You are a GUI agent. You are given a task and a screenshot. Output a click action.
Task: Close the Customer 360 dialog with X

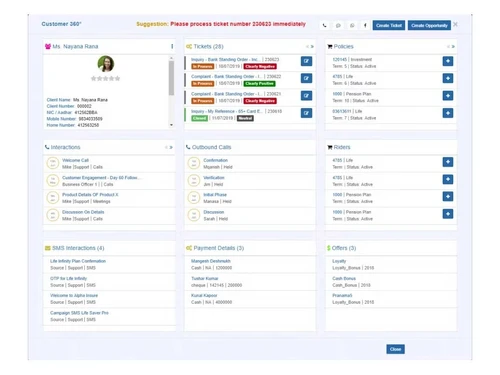point(455,24)
